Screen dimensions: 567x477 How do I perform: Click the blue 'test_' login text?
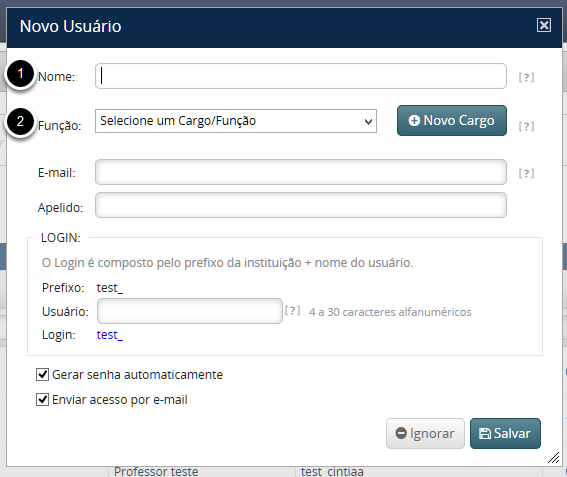pos(110,335)
